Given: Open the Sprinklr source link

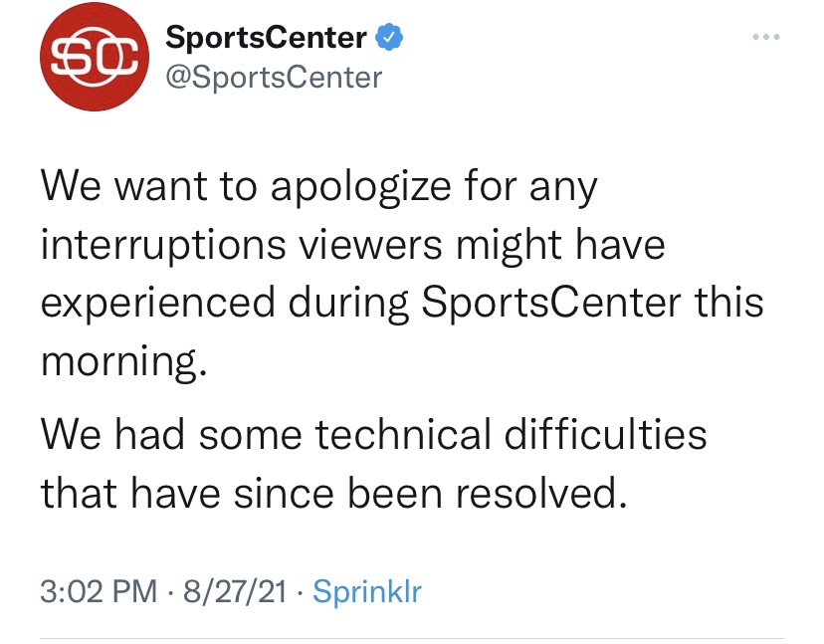Looking at the screenshot, I should (367, 592).
